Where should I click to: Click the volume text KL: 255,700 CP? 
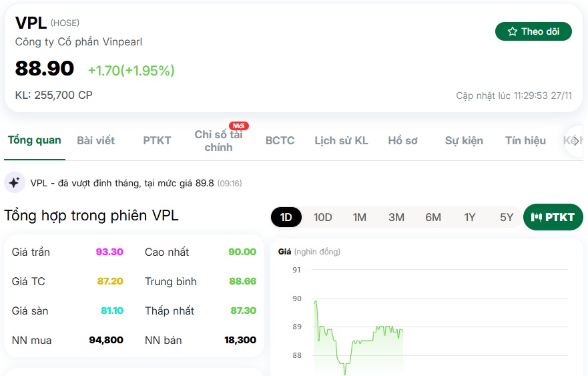(53, 95)
